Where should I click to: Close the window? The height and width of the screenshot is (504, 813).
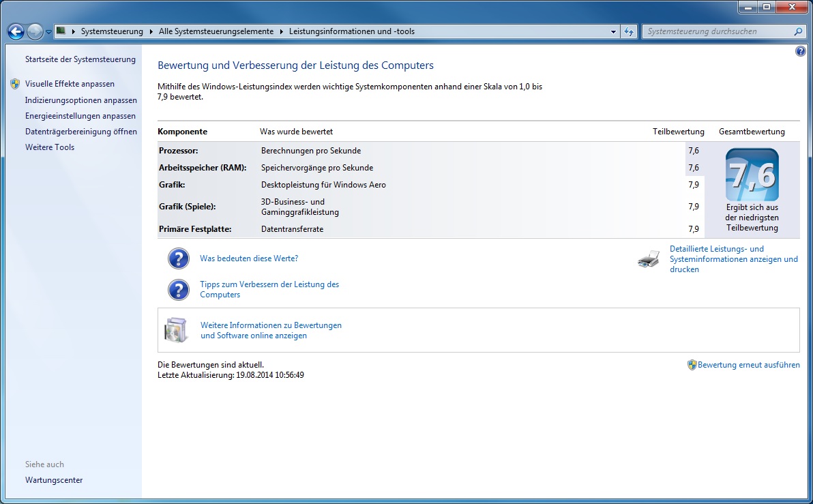(793, 8)
